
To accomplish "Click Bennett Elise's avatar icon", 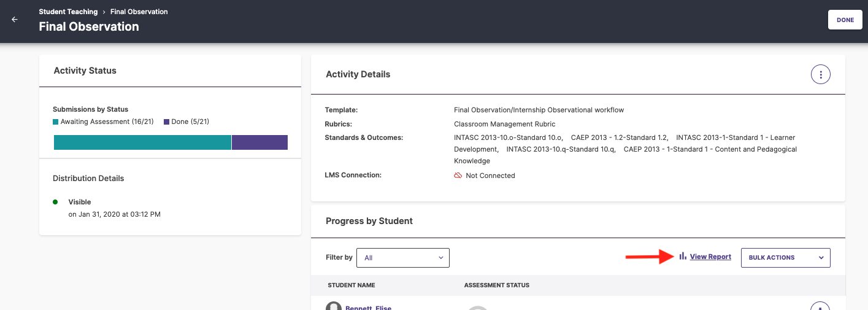I will click(x=333, y=306).
